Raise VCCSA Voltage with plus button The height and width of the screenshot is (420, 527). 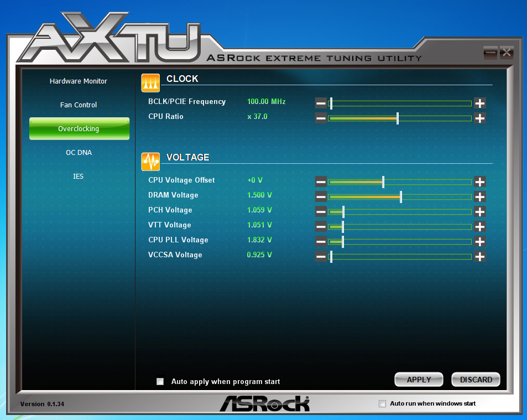(x=479, y=257)
